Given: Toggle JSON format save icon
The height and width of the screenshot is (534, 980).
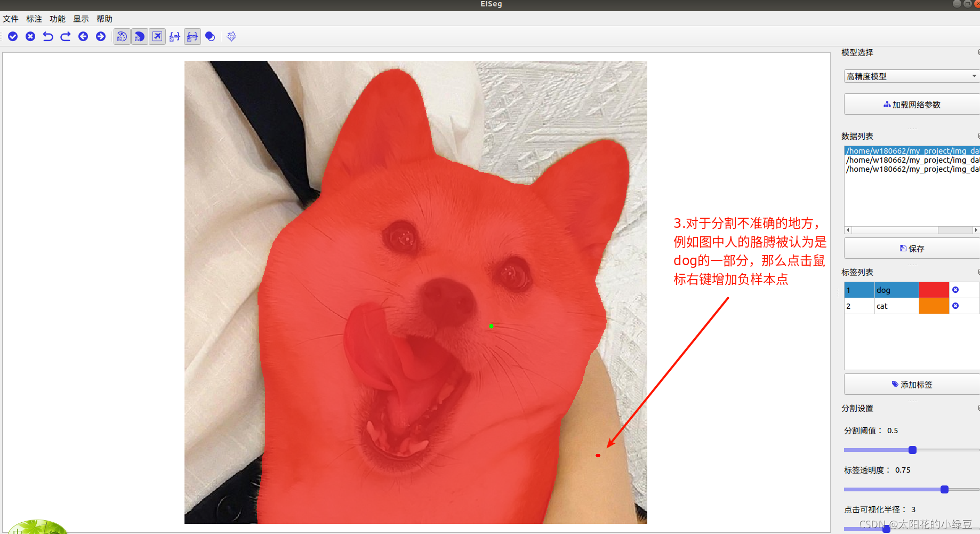Looking at the screenshot, I should coord(175,36).
